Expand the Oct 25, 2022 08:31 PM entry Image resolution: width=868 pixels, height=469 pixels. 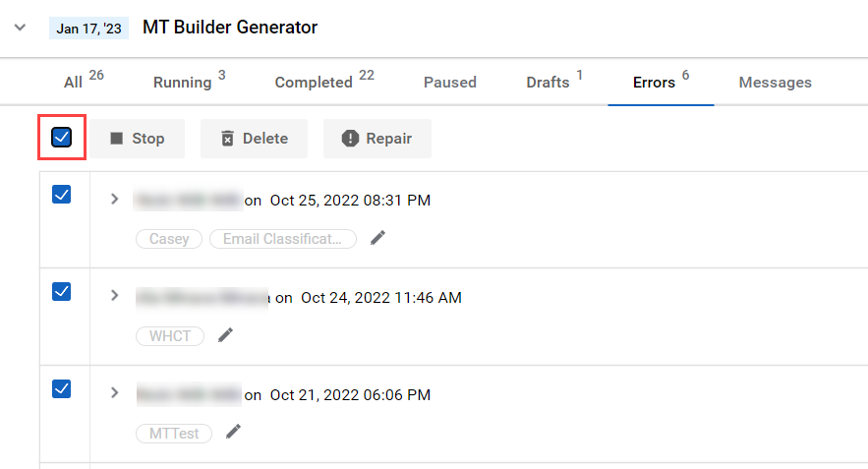click(x=114, y=199)
